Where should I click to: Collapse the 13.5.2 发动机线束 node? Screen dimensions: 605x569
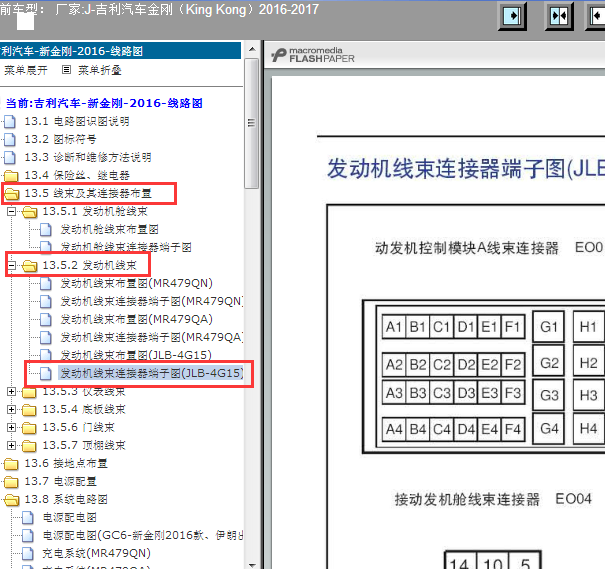tap(12, 265)
